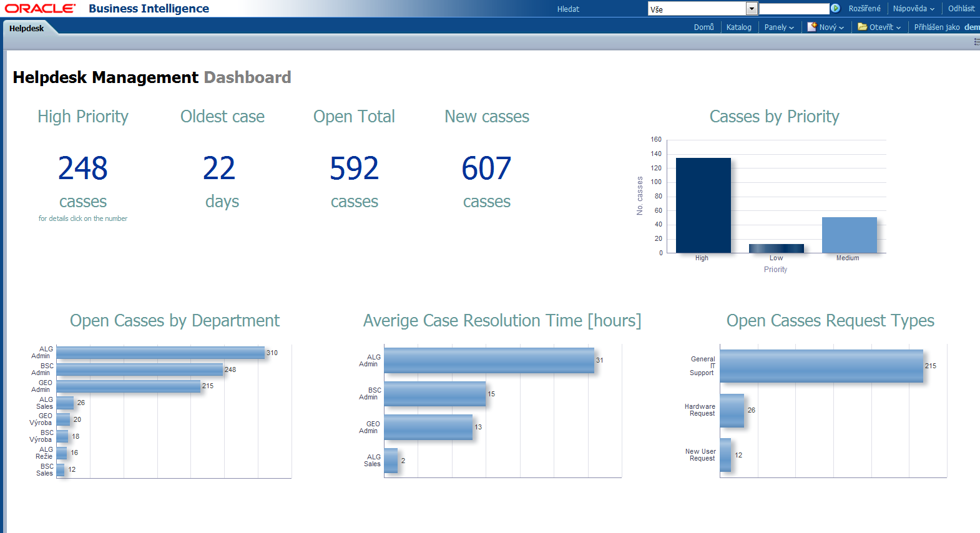The width and height of the screenshot is (980, 533).
Task: Click the GEO Výroba 20 department bar
Action: [63, 419]
